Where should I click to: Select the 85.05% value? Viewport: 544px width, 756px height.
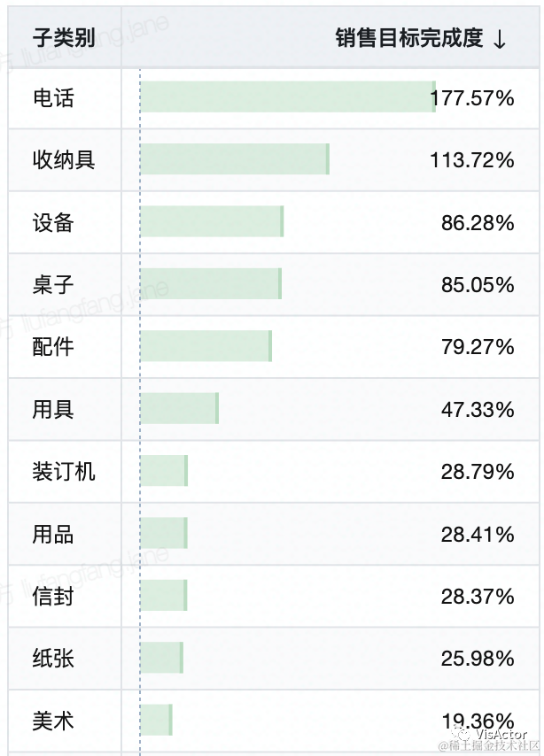(x=478, y=285)
